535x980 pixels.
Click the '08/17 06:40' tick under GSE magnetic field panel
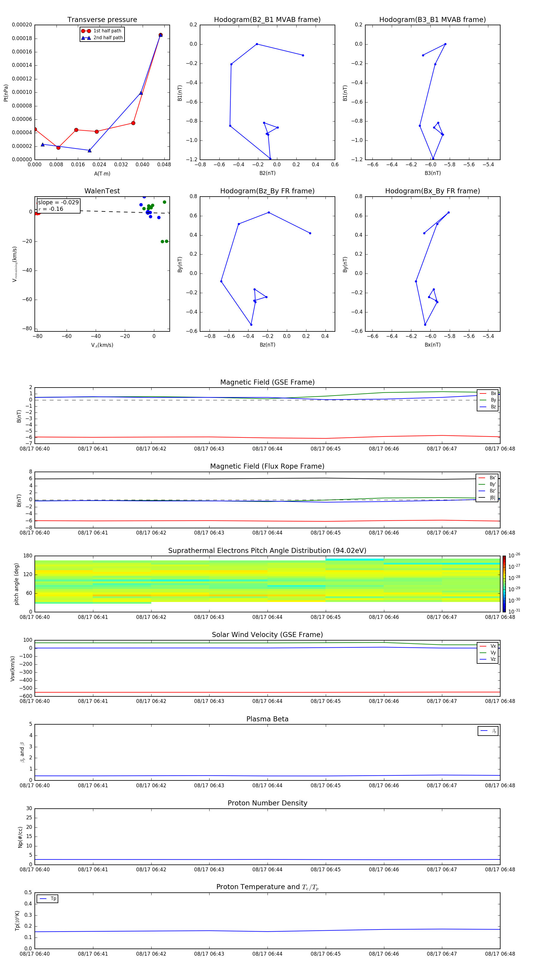click(x=35, y=449)
